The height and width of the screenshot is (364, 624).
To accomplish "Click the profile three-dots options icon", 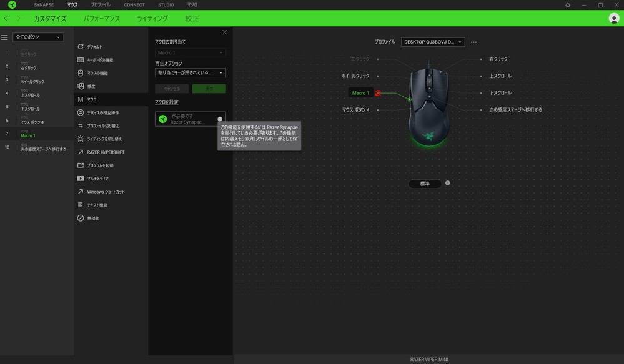I will pos(473,42).
